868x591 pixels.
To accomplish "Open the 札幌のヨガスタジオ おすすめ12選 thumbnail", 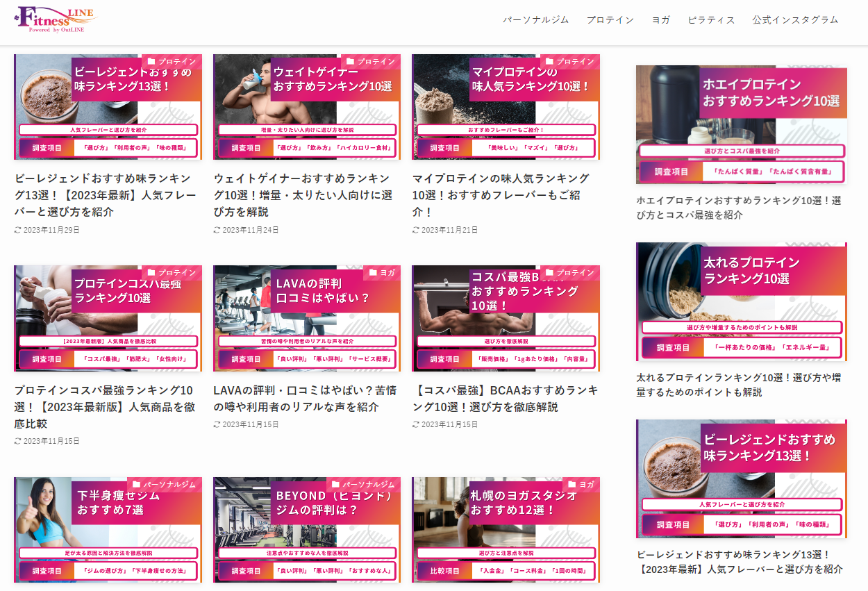I will click(506, 530).
